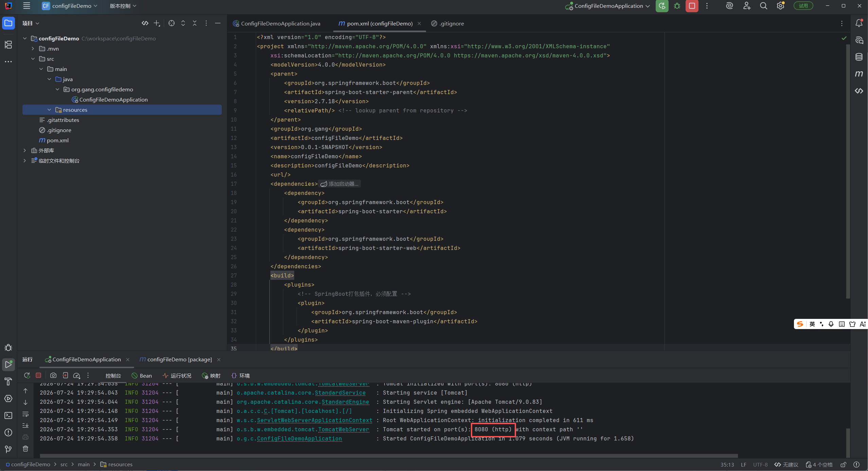Open ConfigFileDemoApplication run configuration dropdown

tap(607, 6)
